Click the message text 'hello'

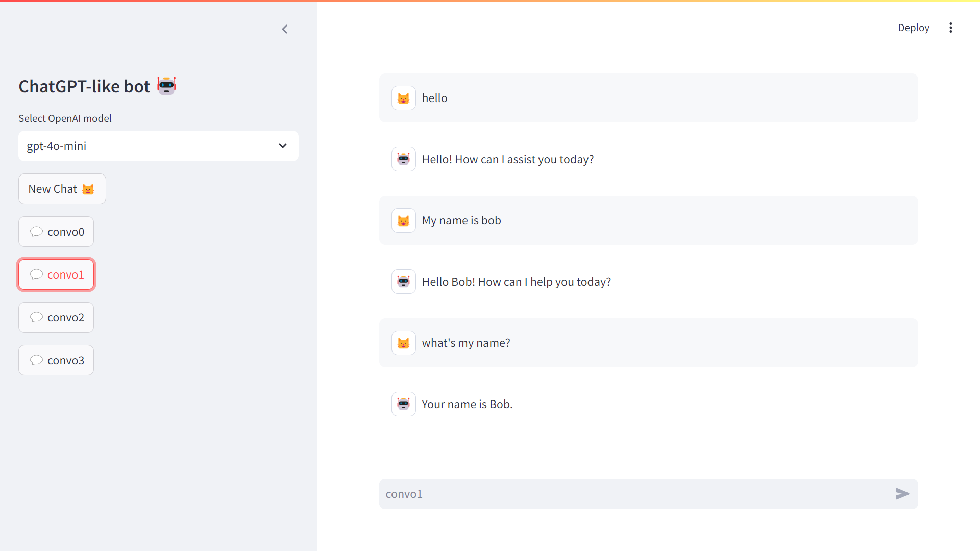click(434, 98)
